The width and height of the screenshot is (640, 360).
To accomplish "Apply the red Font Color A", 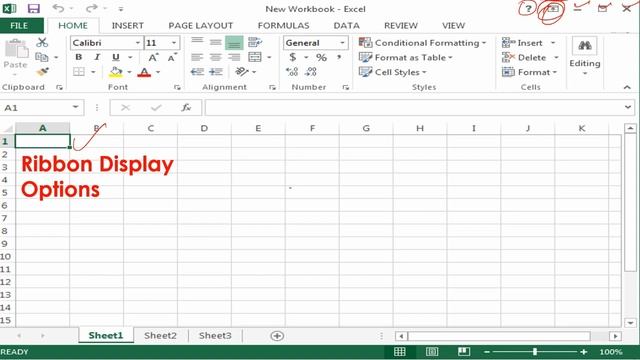I will point(144,73).
